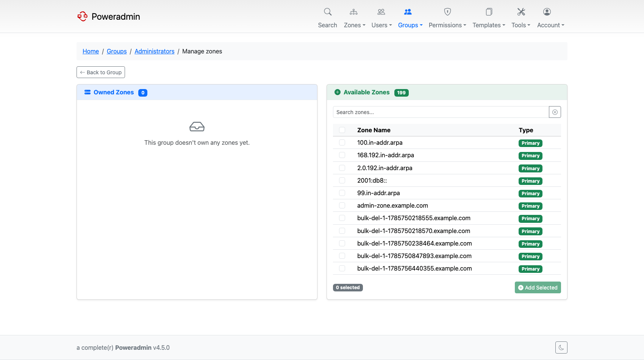Click the Templates copy icon

pyautogui.click(x=489, y=12)
